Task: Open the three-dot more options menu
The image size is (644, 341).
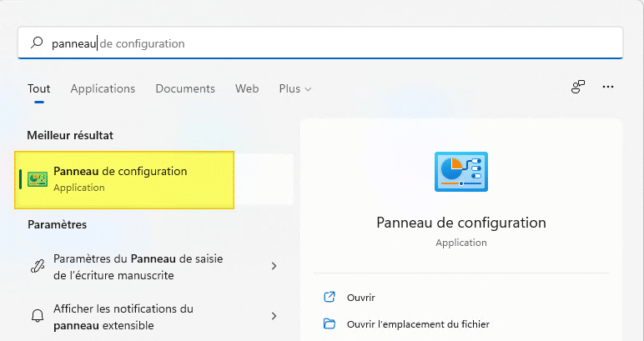Action: 608,87
